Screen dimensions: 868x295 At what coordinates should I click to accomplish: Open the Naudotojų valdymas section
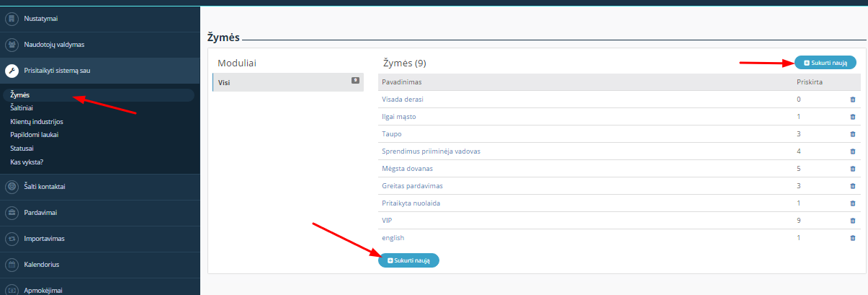pyautogui.click(x=100, y=45)
